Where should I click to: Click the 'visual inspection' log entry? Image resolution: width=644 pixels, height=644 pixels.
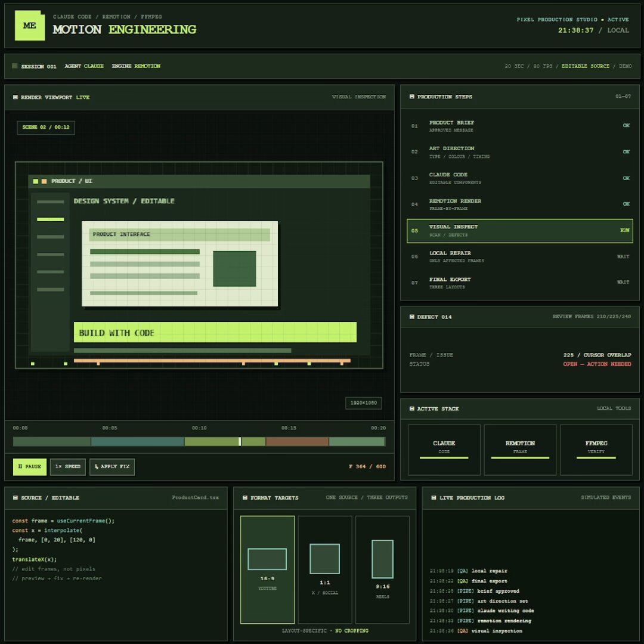pyautogui.click(x=476, y=631)
